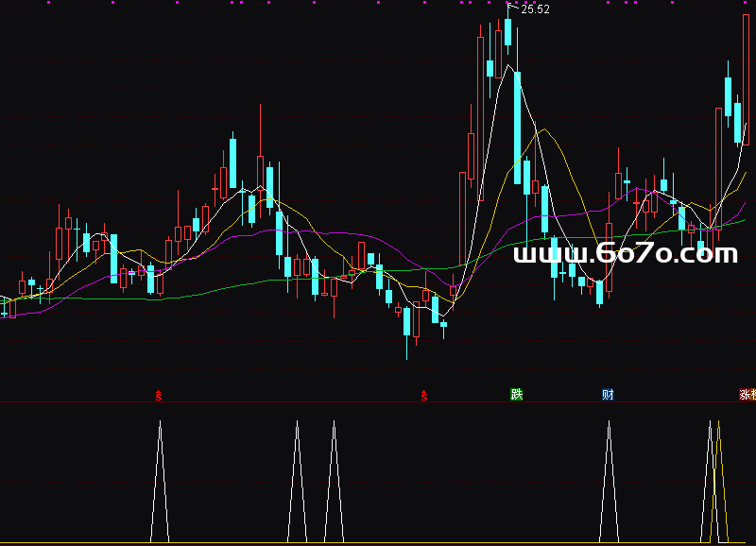The width and height of the screenshot is (756, 546).
Task: Click the white indicator spike below 财
Action: (610, 482)
